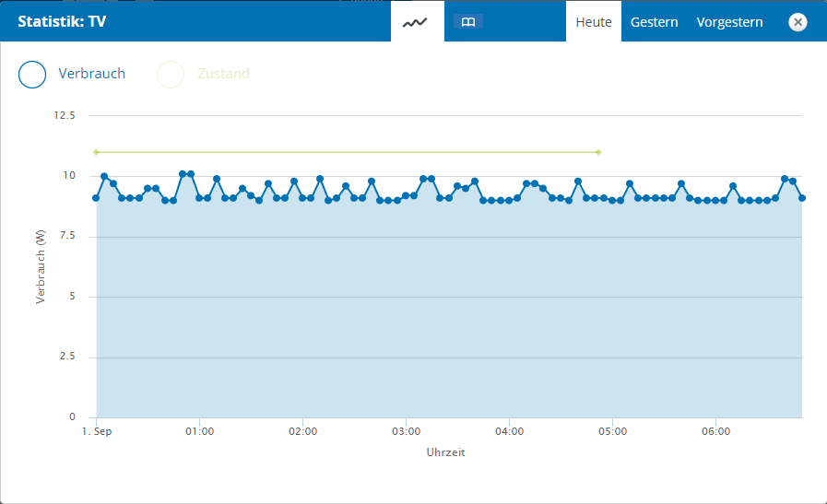The width and height of the screenshot is (827, 504).
Task: Click the left endpoint marker of Zustand line
Action: pos(96,152)
